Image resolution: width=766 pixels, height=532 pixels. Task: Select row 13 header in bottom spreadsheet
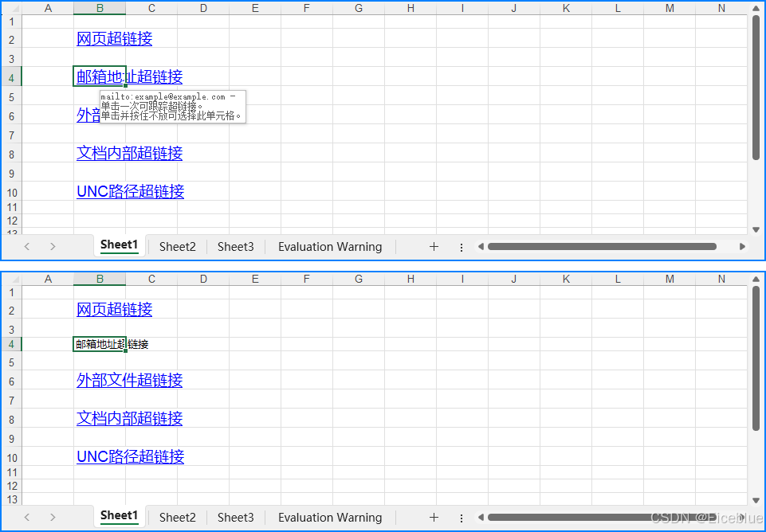12,499
